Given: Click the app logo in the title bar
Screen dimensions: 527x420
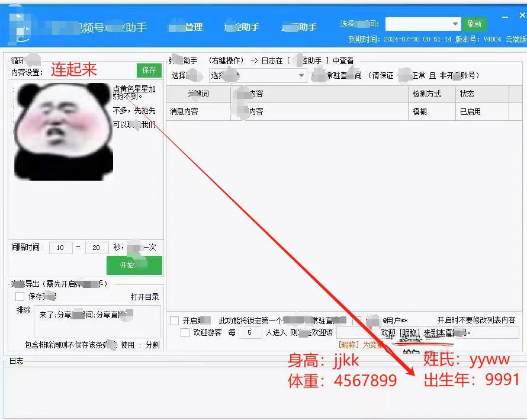Looking at the screenshot, I should tap(21, 27).
